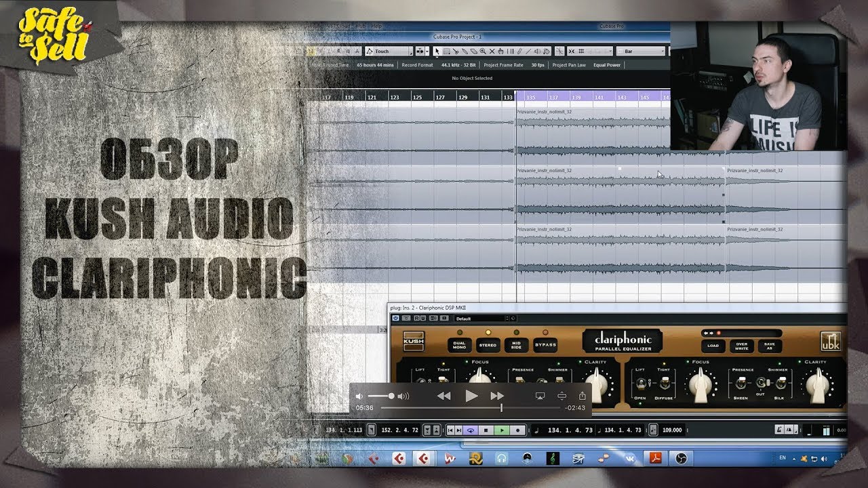Open AirPlay in video player overlay

point(540,396)
